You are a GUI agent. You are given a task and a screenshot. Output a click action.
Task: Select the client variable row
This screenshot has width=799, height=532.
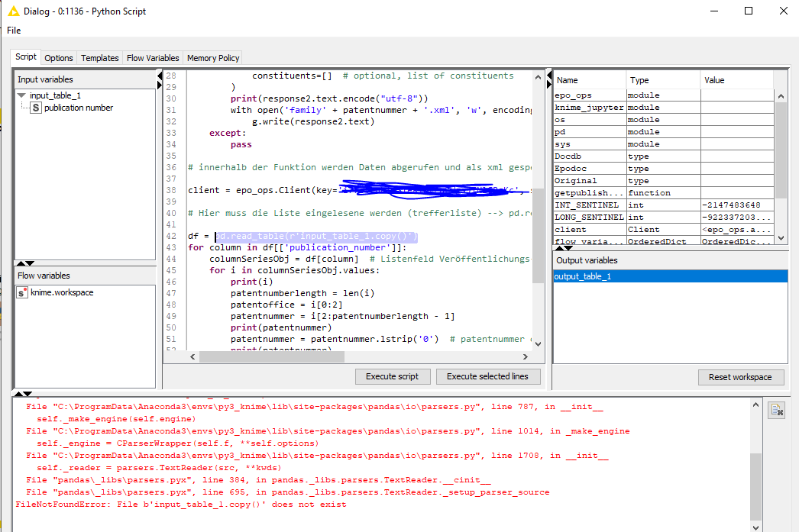click(x=664, y=230)
